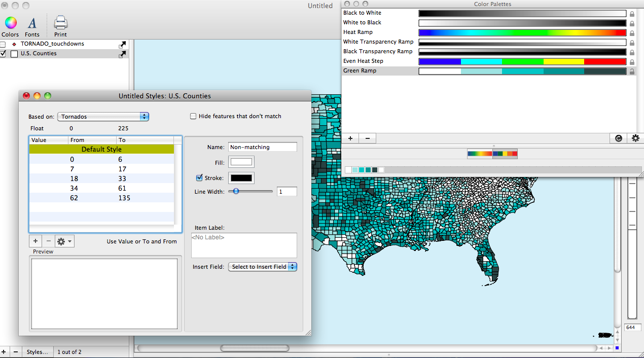Click the Fill color swatch
The height and width of the screenshot is (358, 644).
pos(241,162)
